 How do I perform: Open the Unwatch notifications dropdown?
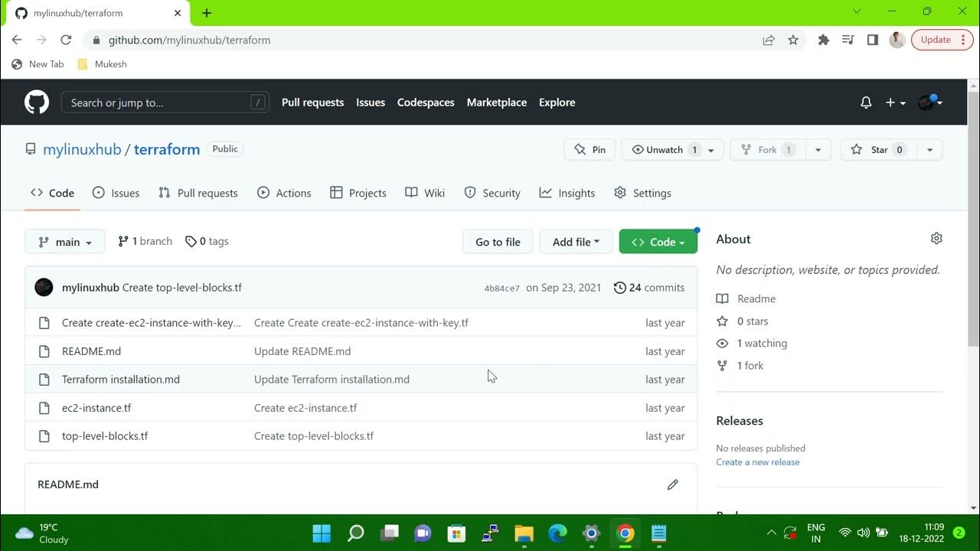673,150
